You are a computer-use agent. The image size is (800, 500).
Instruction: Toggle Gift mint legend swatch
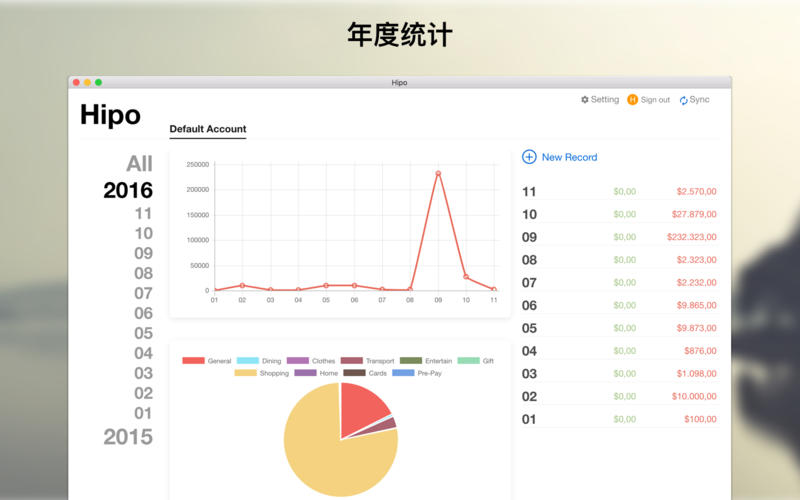(469, 361)
